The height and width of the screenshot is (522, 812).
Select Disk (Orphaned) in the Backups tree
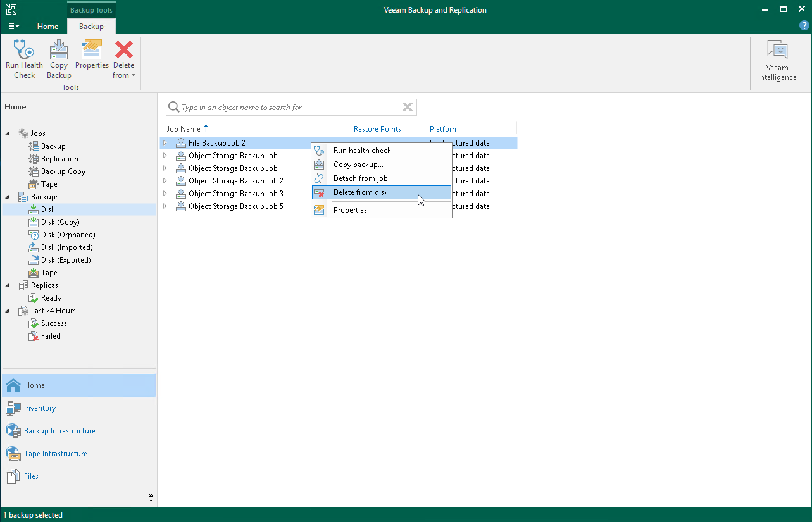(68, 234)
